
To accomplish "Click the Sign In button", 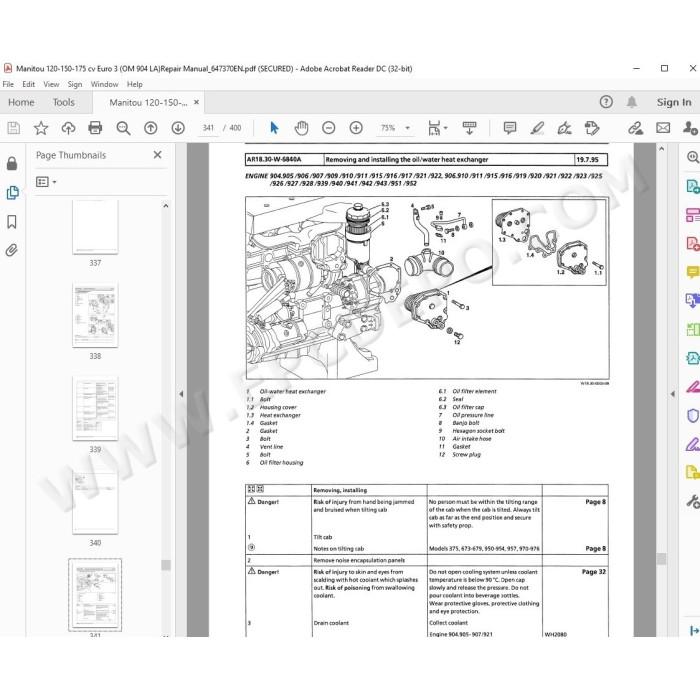I will pos(674,102).
